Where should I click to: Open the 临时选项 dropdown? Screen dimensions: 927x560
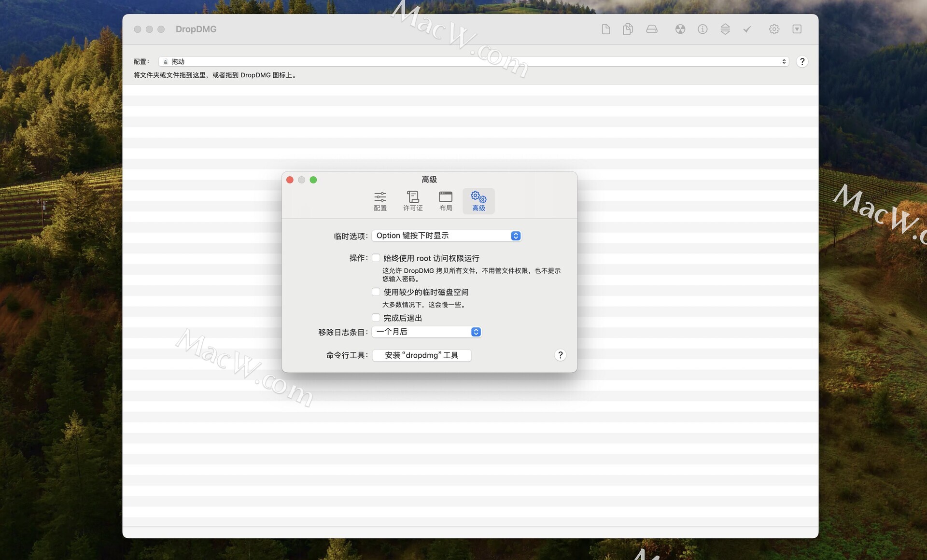point(446,236)
